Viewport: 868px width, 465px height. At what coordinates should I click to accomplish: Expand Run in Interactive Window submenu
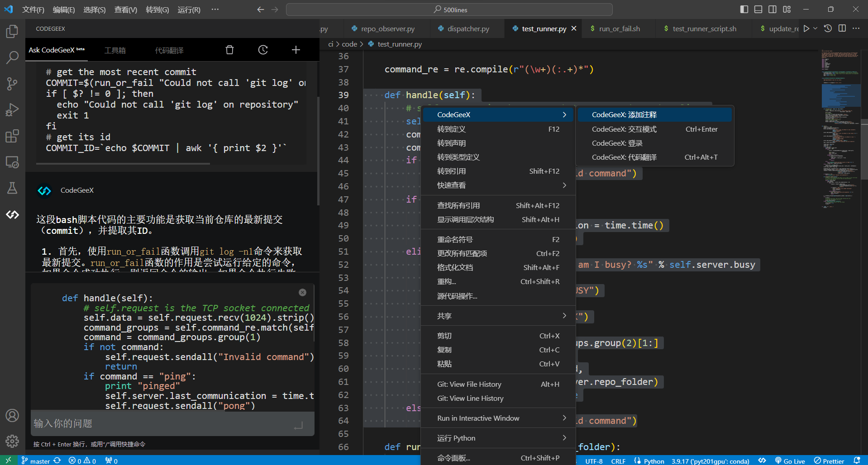click(498, 418)
